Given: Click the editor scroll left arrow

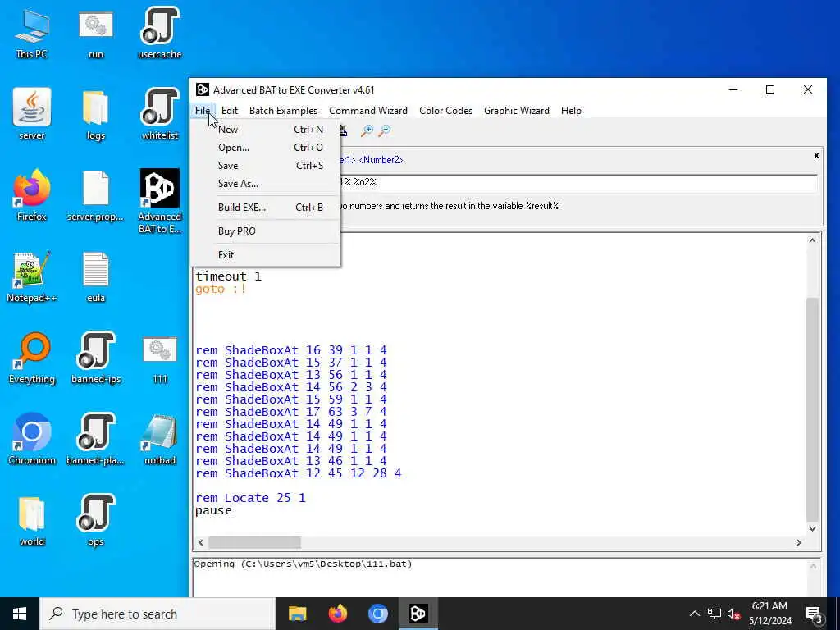Looking at the screenshot, I should click(x=201, y=543).
